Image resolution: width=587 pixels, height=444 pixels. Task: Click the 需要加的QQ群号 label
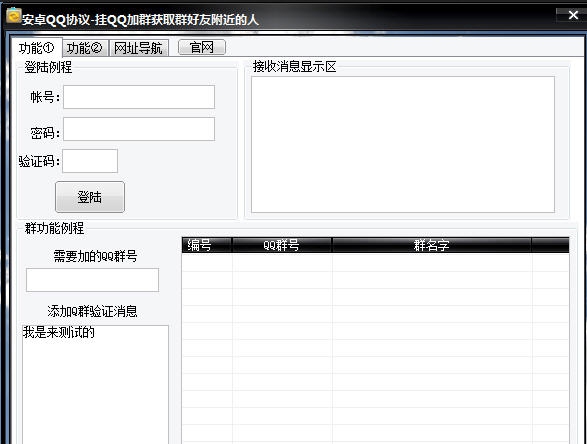[95, 256]
